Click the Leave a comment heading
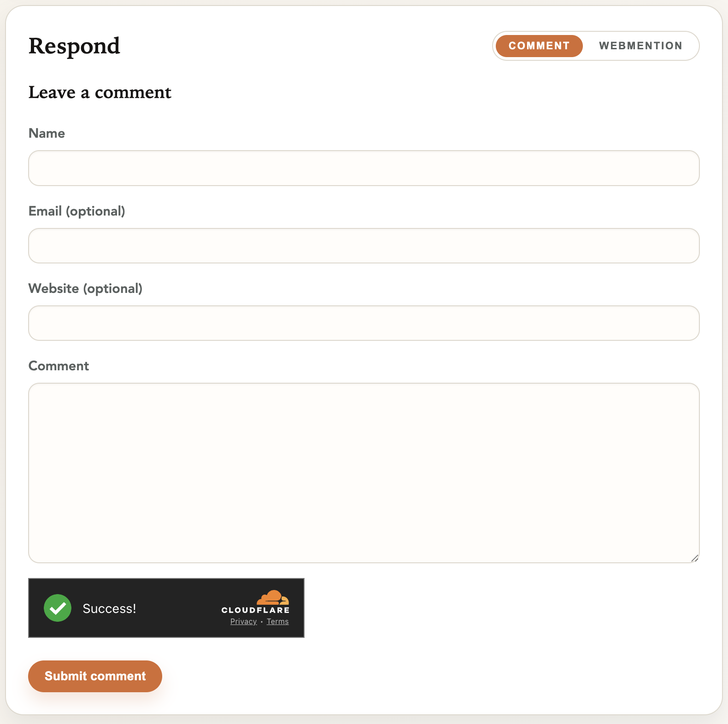This screenshot has width=728, height=724. (100, 92)
